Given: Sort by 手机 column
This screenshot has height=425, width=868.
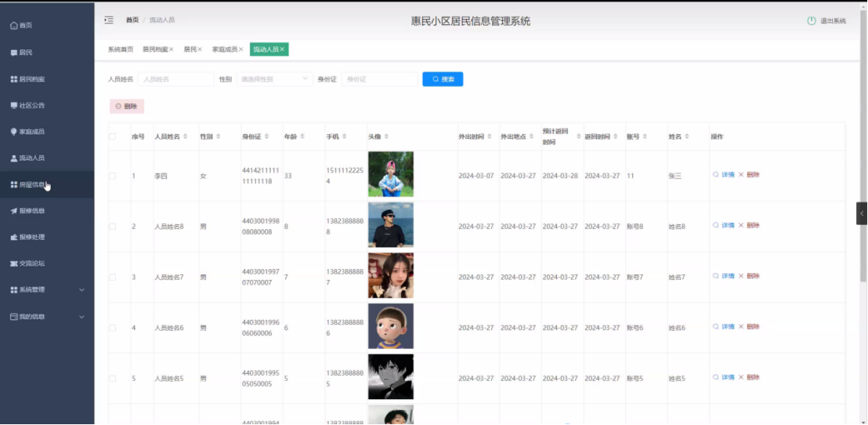Looking at the screenshot, I should [344, 136].
